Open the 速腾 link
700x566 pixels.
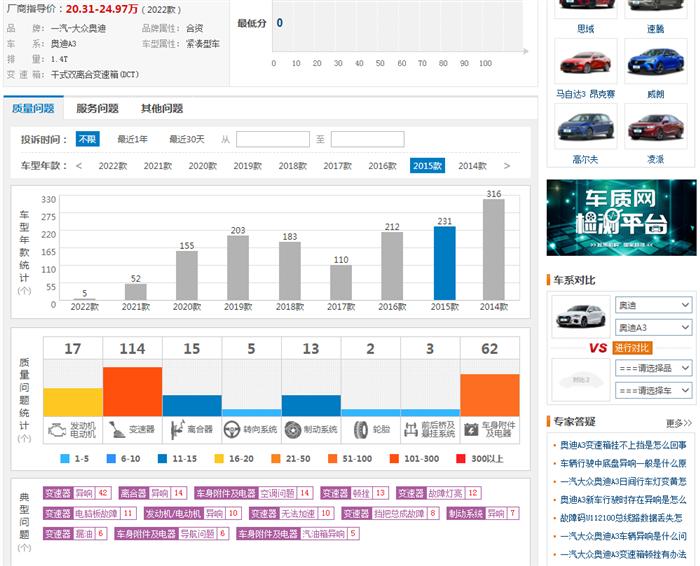click(656, 29)
